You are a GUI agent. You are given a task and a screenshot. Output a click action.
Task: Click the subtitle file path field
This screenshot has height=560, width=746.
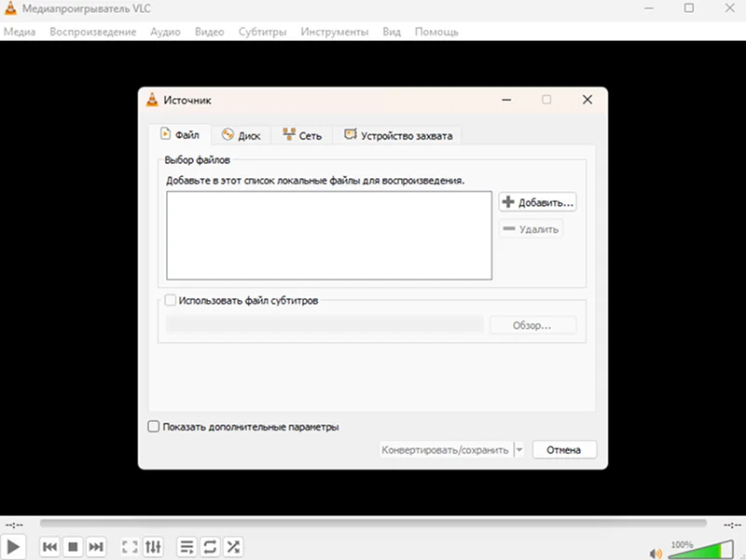325,325
